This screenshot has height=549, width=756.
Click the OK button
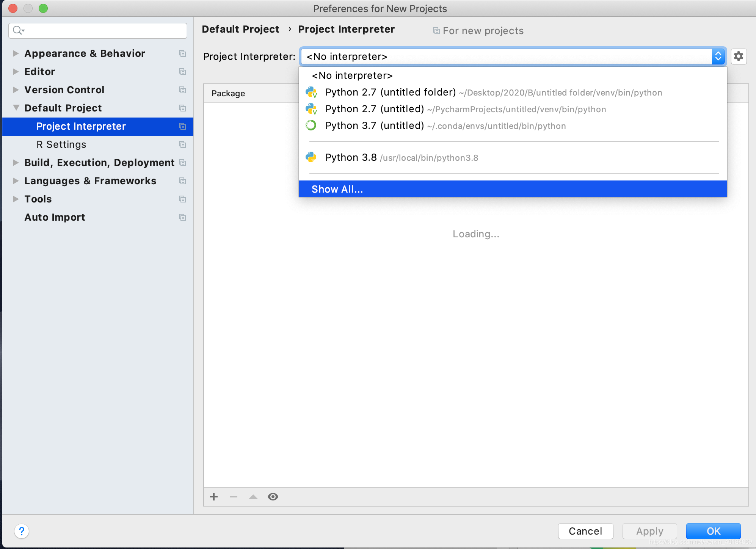[x=713, y=531]
